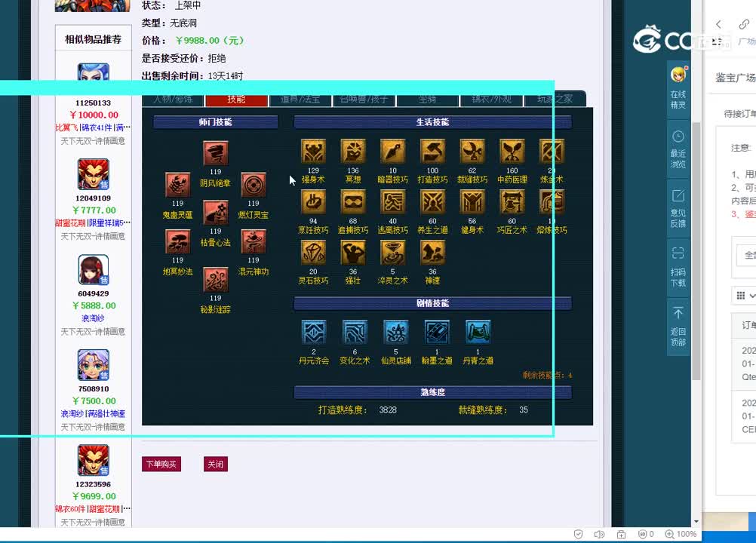Click back arrow in right side panel
Screen dimensions: 756x543
pyautogui.click(x=718, y=25)
